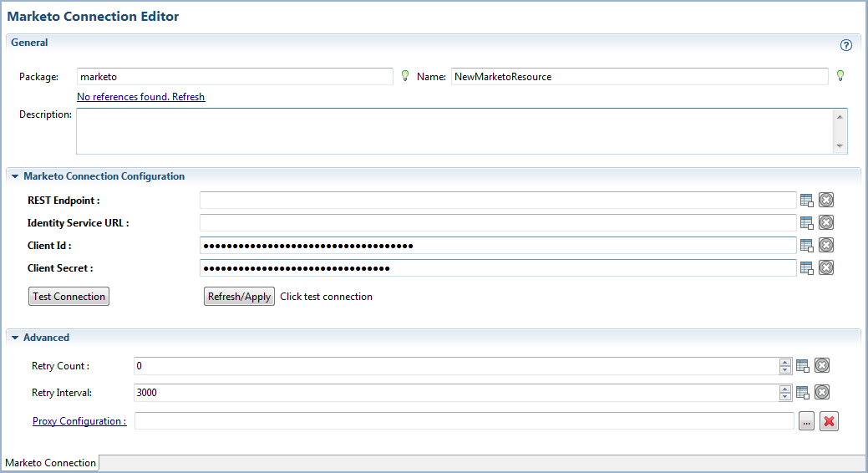The image size is (868, 473).
Task: Decrease Retry Interval with down arrow
Action: [785, 396]
